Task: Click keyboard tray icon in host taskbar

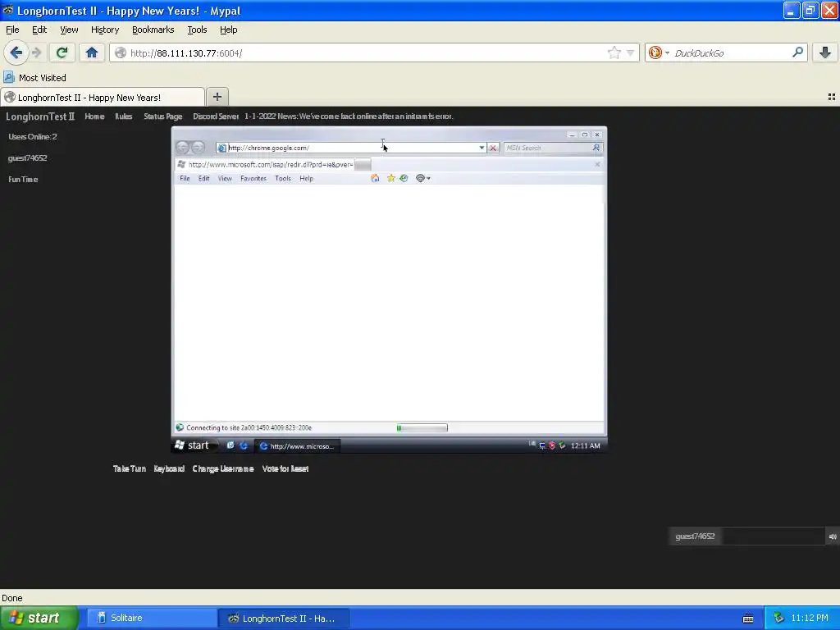Action: pos(748,619)
